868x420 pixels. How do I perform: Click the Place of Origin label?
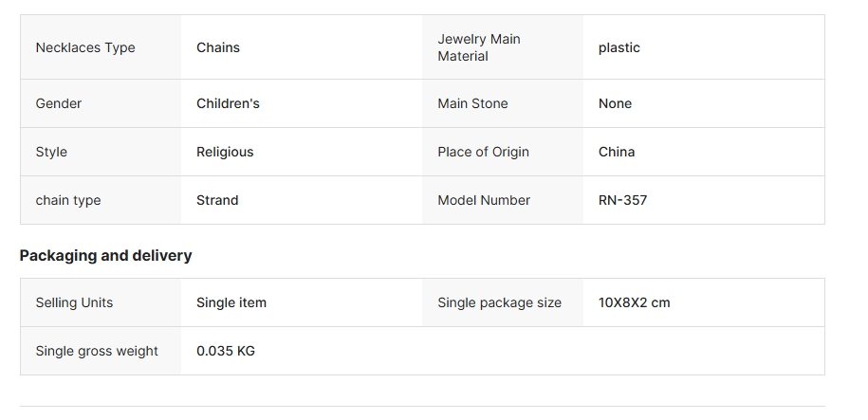coord(483,152)
